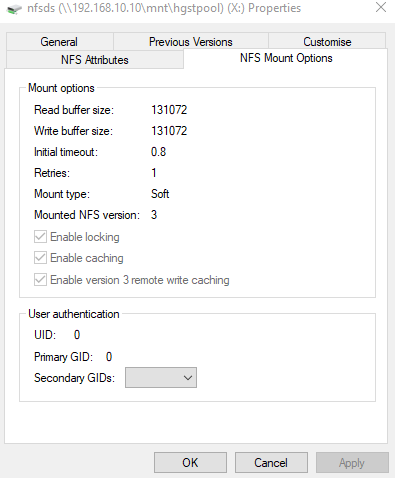395x478 pixels.
Task: Toggle Enable version 3 remote write caching
Action: [x=40, y=280]
